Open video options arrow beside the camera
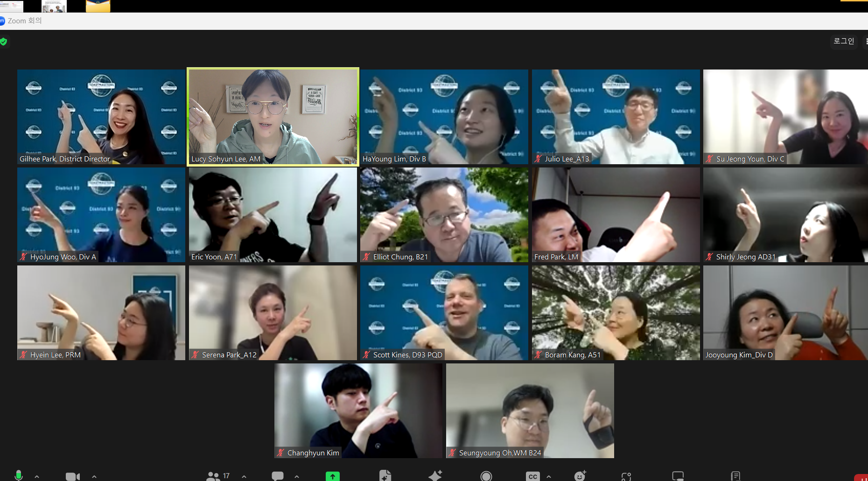Screen dimensions: 868x481 [94, 476]
